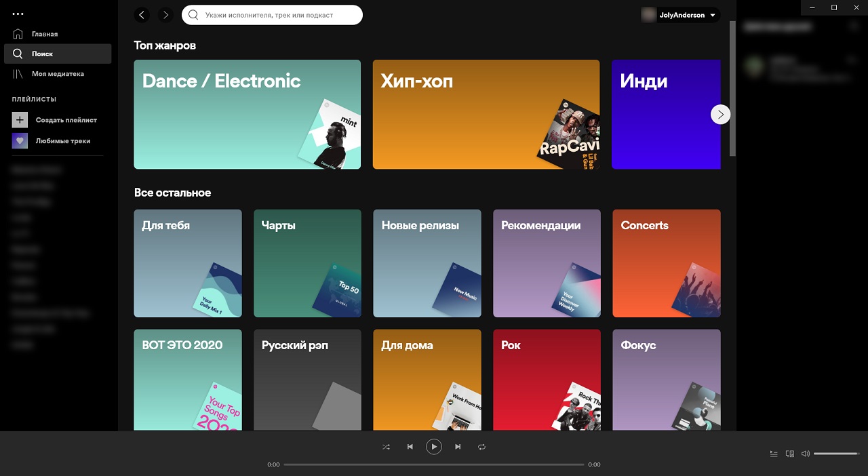
Task: Click Создать плейлист button
Action: coord(65,120)
